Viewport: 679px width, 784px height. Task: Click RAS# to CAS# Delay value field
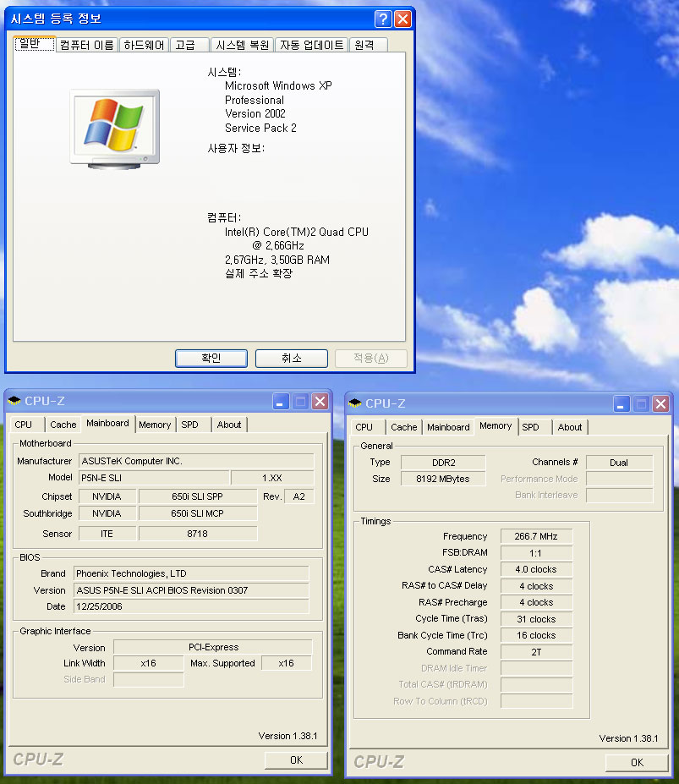pos(536,586)
